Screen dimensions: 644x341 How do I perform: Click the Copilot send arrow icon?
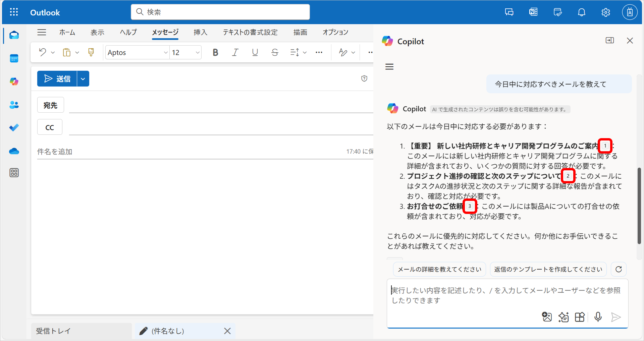(x=616, y=317)
